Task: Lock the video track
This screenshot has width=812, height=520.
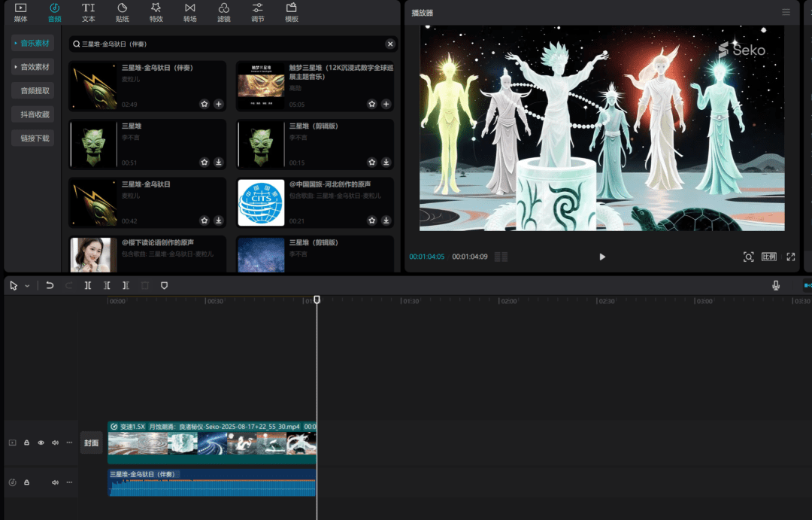Action: point(26,442)
